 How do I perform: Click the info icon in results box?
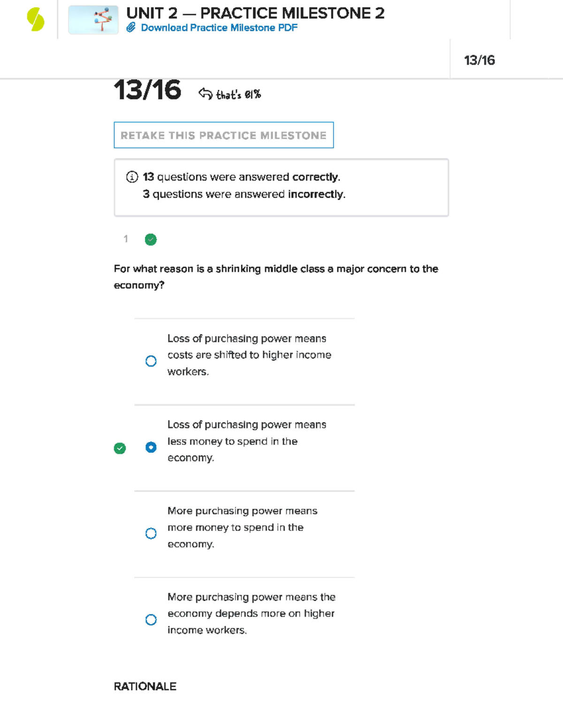click(x=132, y=177)
